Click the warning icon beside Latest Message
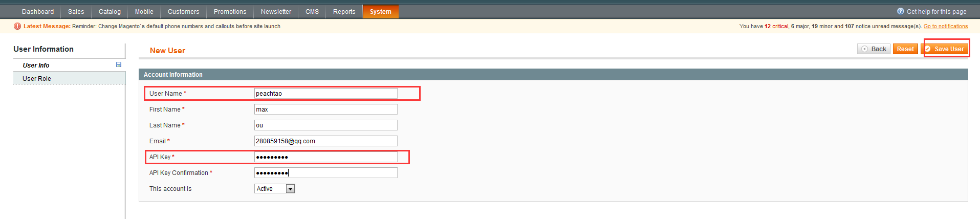The image size is (980, 219). [17, 26]
